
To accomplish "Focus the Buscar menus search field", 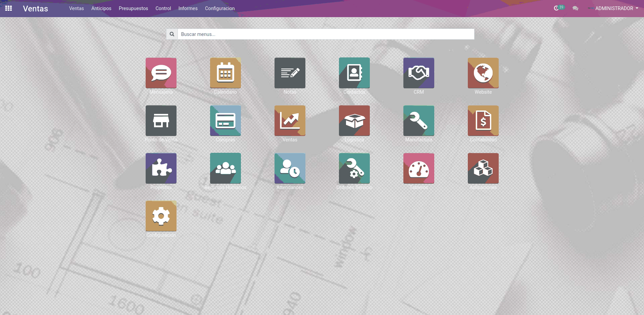I will click(x=326, y=34).
